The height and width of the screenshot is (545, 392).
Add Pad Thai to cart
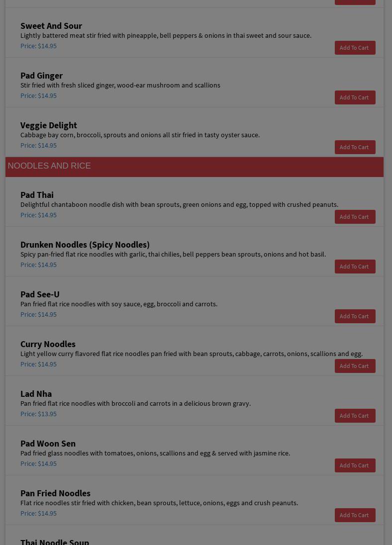pyautogui.click(x=355, y=217)
